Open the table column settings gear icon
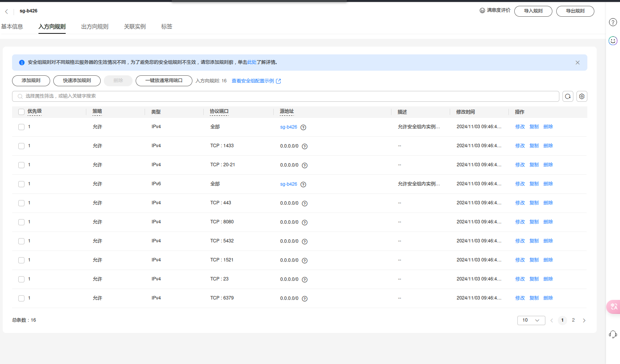 [582, 96]
